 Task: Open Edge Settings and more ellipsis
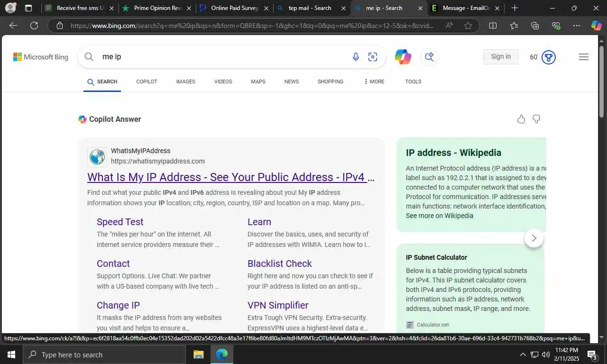tap(576, 26)
